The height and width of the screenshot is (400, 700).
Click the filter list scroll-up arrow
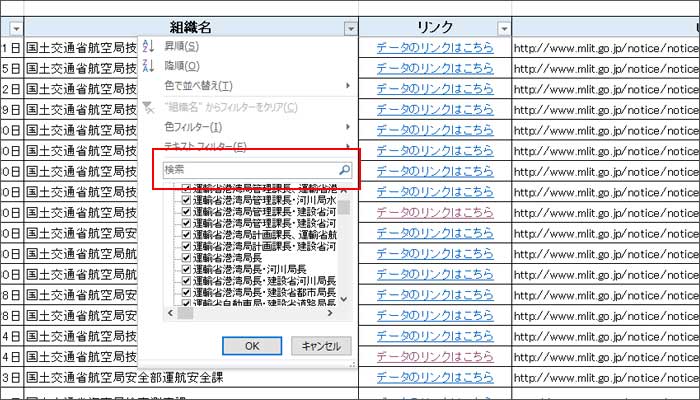pos(344,190)
